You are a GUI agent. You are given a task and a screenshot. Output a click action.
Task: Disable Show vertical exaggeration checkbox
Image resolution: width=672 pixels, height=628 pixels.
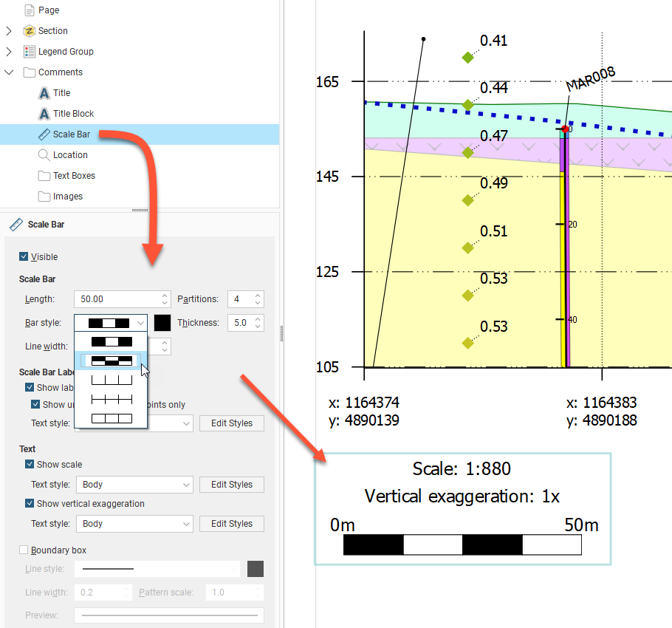pyautogui.click(x=30, y=504)
